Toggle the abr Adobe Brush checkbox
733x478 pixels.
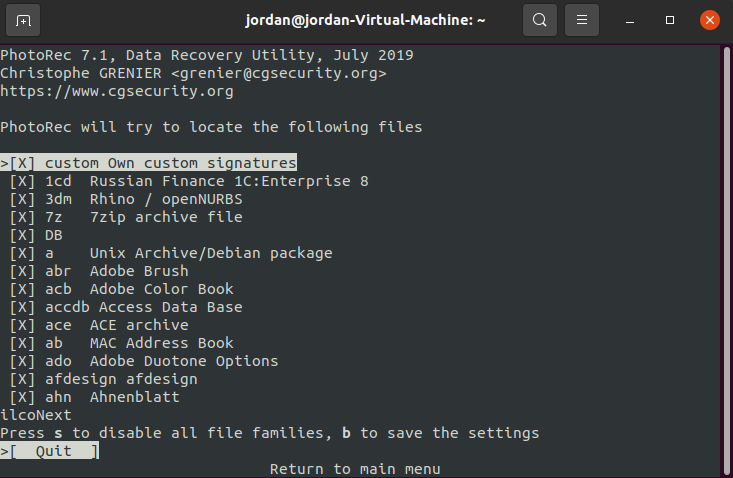22,271
